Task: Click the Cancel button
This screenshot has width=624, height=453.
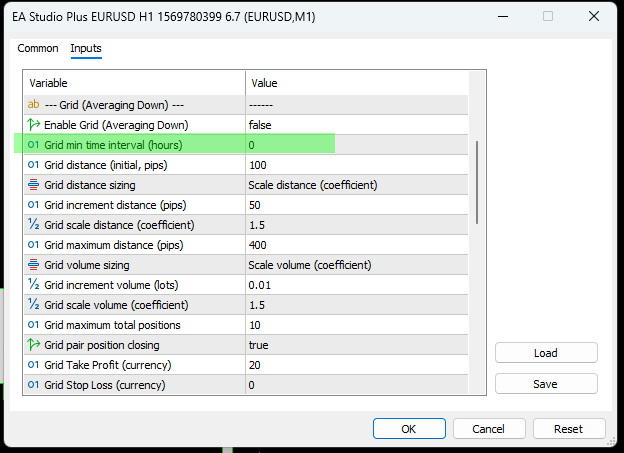Action: [x=489, y=429]
